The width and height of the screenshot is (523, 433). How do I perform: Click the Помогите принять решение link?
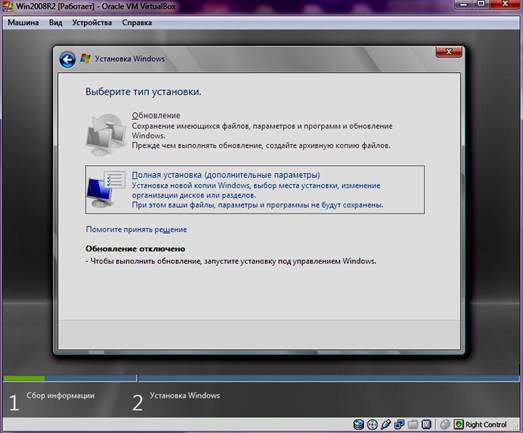click(x=136, y=230)
